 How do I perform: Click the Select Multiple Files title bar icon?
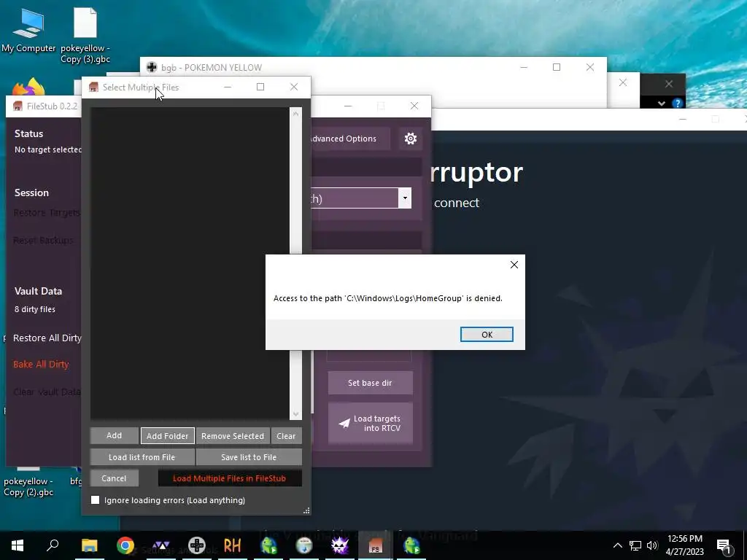click(94, 87)
